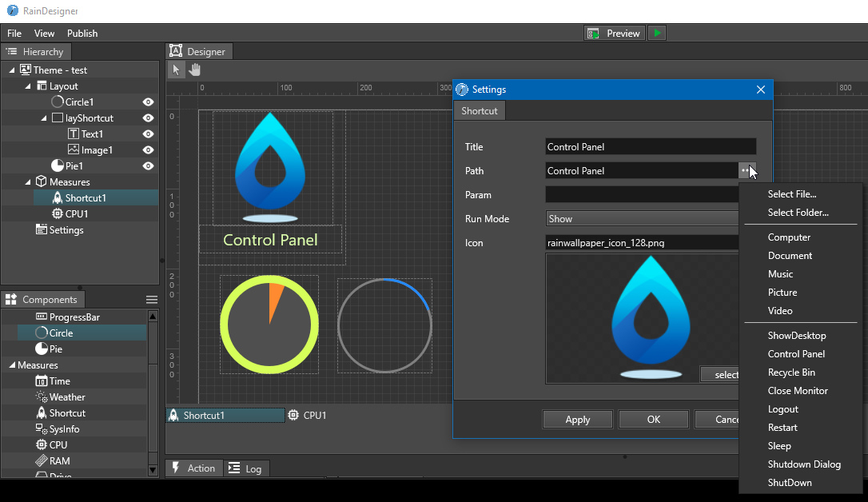This screenshot has height=502, width=868.
Task: Hide the Pie1 element
Action: click(147, 165)
